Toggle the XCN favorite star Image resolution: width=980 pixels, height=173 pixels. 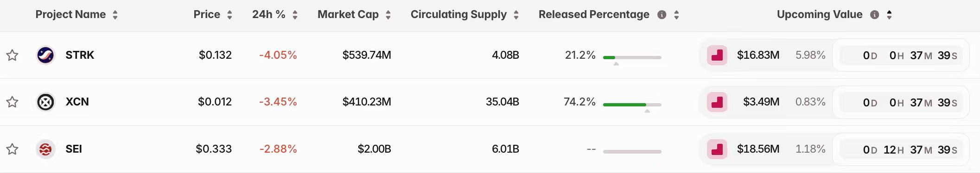[x=12, y=102]
